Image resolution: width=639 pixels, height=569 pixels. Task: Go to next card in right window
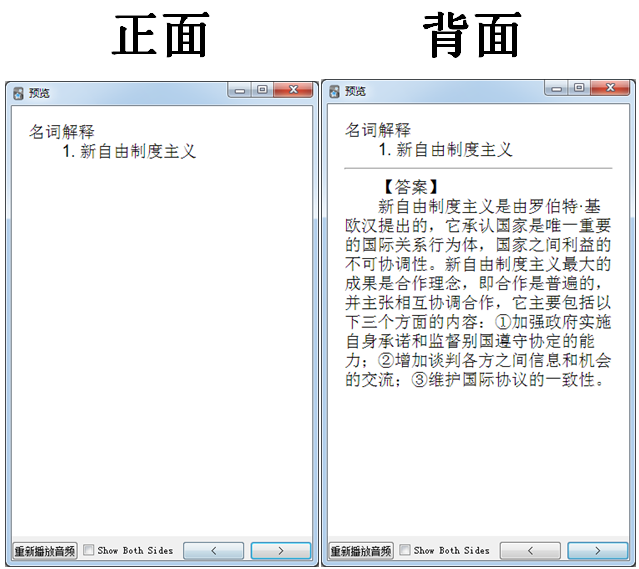click(597, 551)
